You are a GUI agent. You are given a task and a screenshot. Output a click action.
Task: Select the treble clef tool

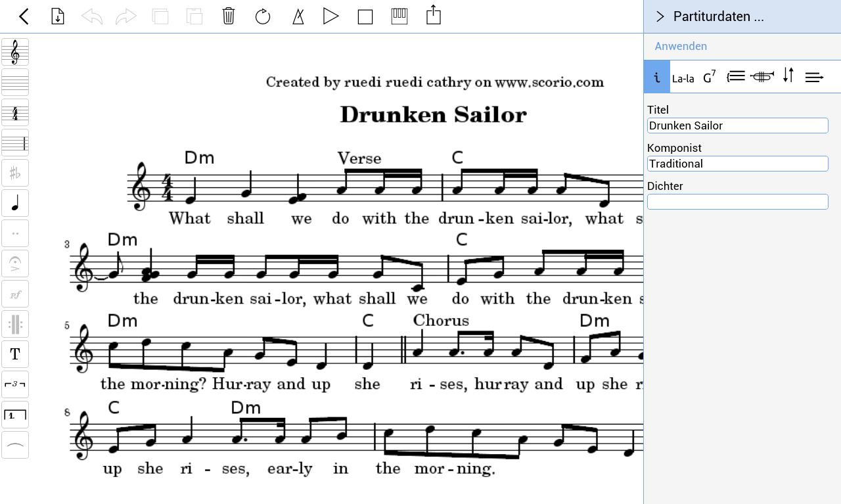[15, 52]
